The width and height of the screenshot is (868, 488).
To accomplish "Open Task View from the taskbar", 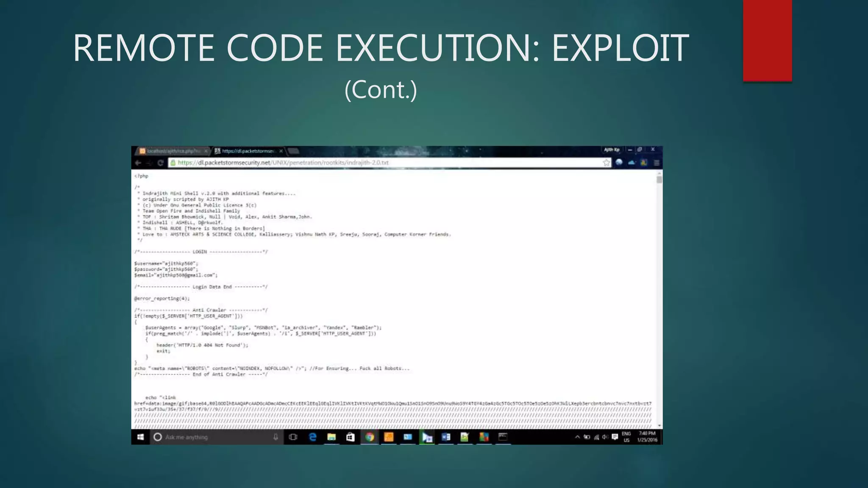I will tap(293, 437).
